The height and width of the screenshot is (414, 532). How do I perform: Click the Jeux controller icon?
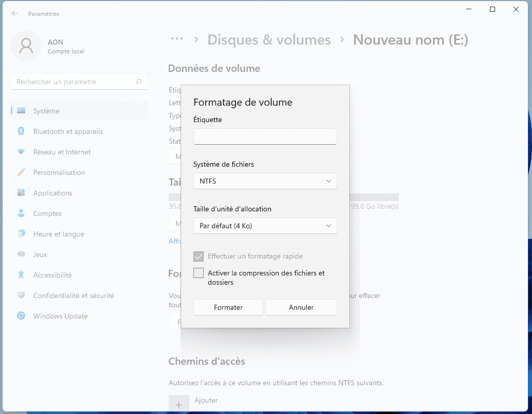[21, 254]
